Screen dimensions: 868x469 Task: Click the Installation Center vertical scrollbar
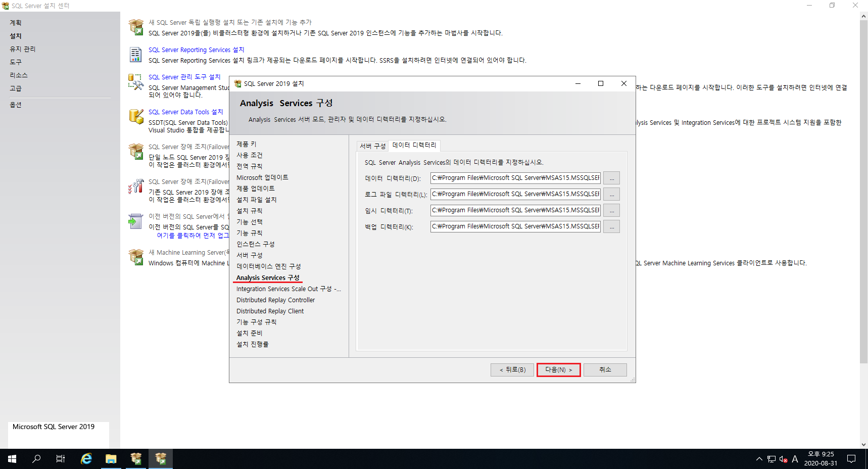(x=863, y=230)
